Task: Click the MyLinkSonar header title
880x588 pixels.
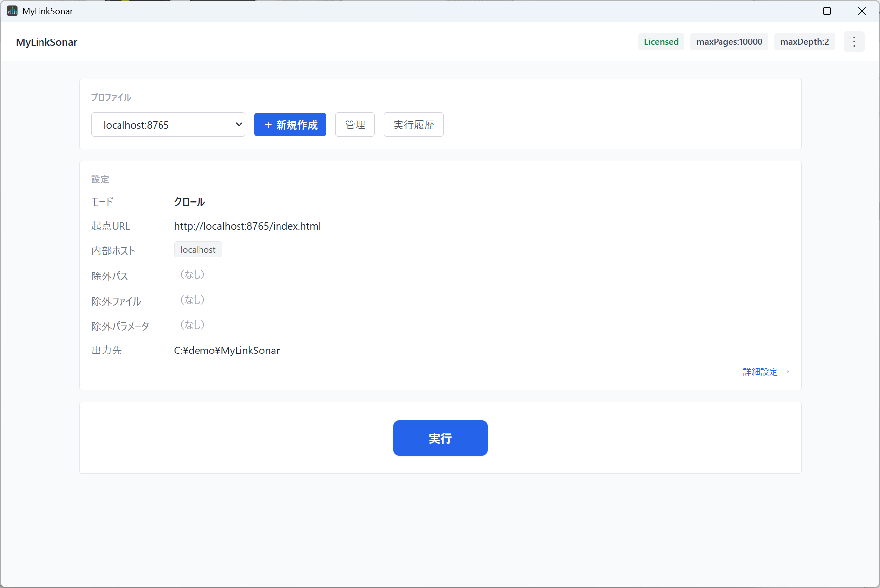Action: point(46,42)
